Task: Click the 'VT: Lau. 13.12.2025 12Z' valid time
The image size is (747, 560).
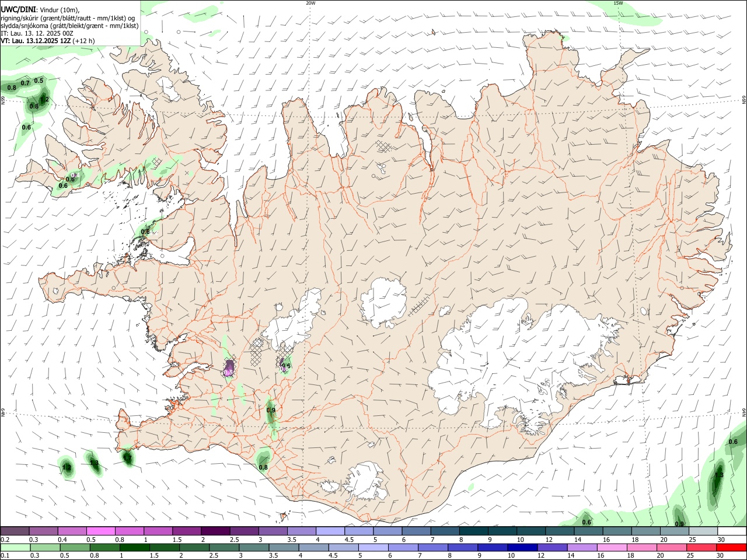Action: point(36,41)
